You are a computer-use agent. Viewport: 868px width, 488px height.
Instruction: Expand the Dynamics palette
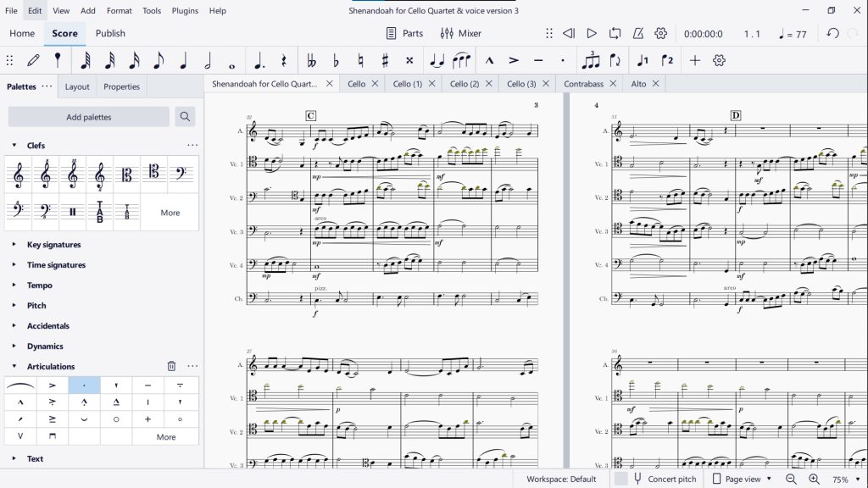coord(14,347)
